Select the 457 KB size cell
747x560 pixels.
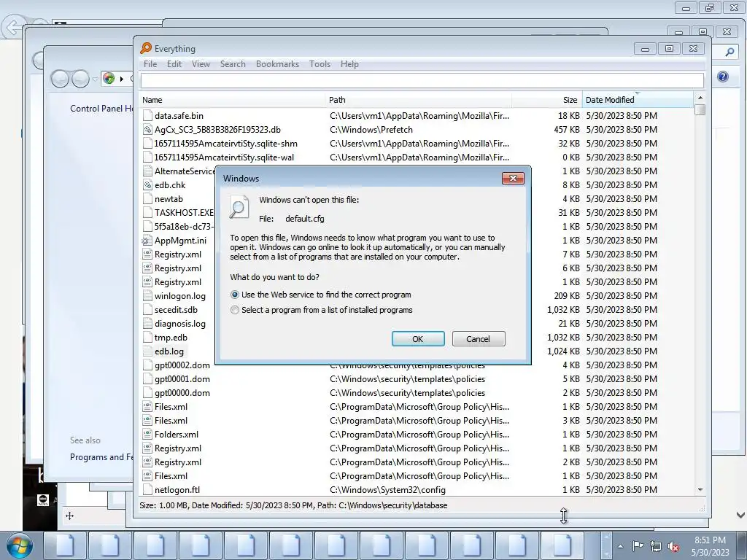566,130
